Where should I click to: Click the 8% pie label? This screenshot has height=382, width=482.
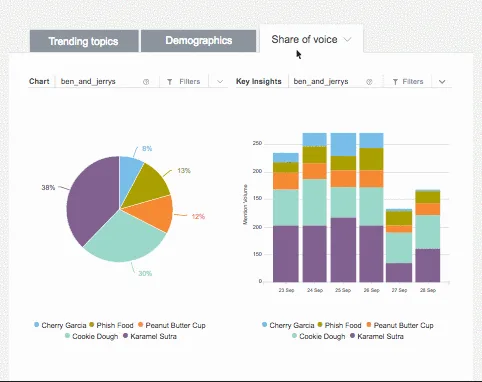point(147,149)
